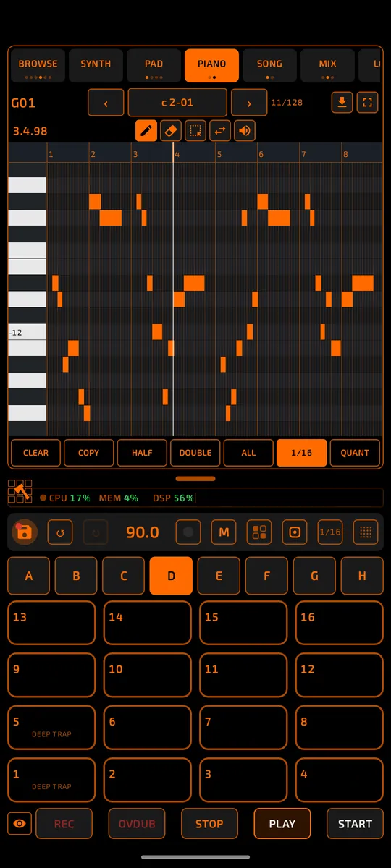The image size is (391, 868).
Task: Go to next pattern with right chevron
Action: point(249,103)
